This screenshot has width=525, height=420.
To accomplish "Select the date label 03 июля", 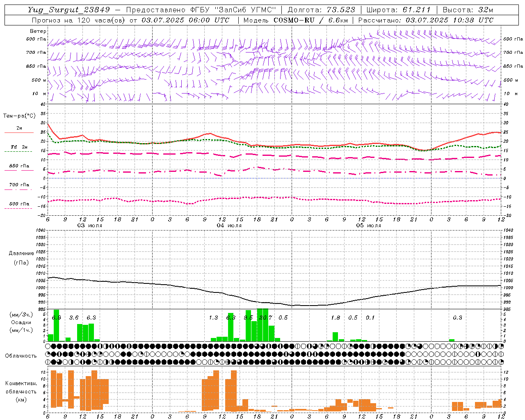I will (x=90, y=226).
